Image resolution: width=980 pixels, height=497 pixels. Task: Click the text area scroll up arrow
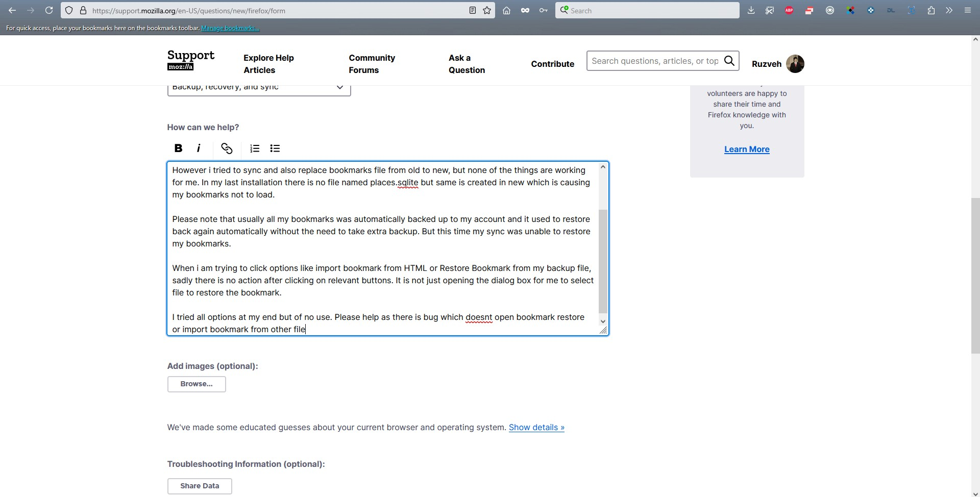click(603, 167)
